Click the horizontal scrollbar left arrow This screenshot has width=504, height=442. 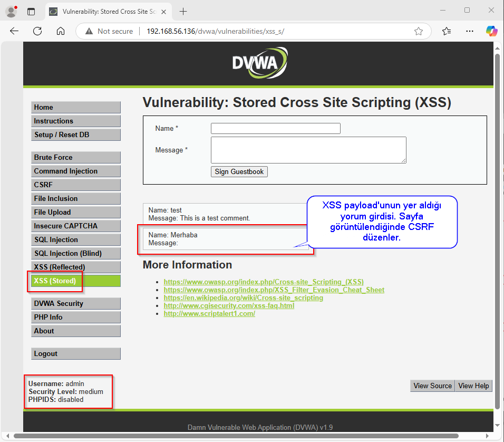tap(8, 436)
